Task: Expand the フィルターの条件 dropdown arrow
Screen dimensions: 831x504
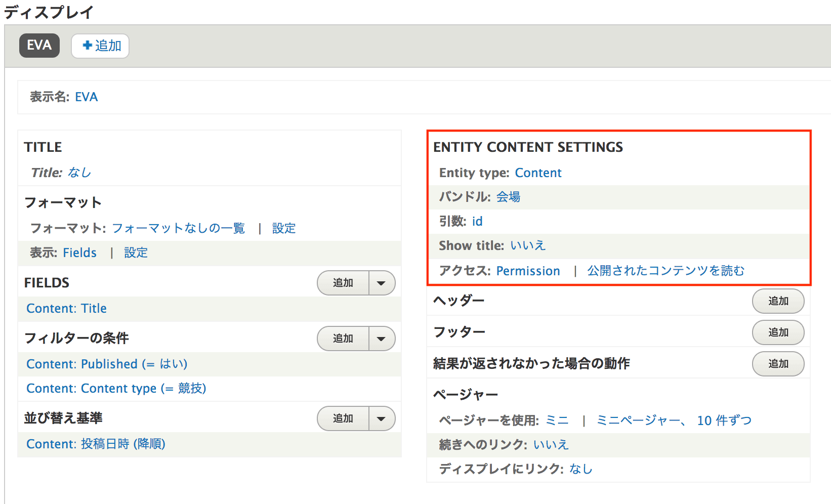Action: coord(382,339)
